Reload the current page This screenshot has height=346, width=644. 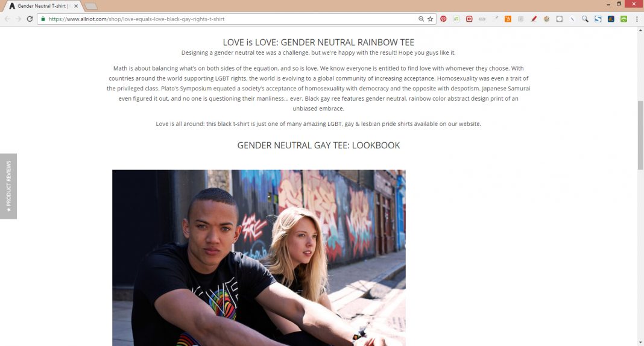[x=30, y=19]
